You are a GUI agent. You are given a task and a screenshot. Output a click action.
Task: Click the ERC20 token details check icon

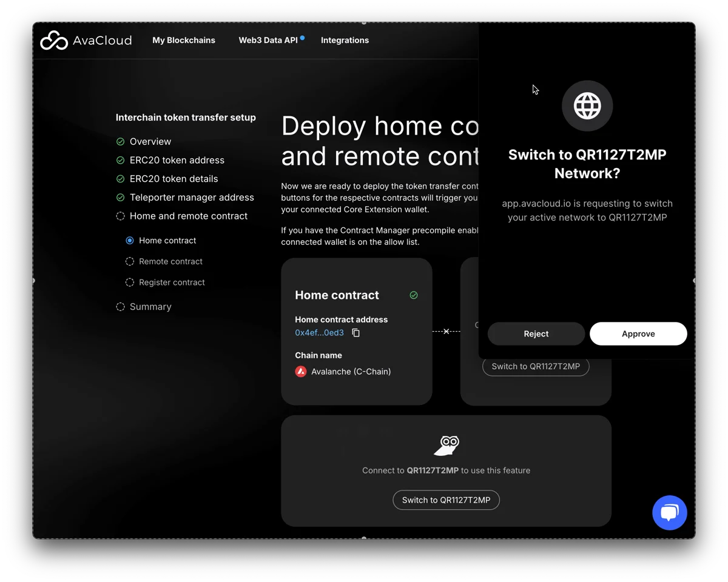[120, 179]
